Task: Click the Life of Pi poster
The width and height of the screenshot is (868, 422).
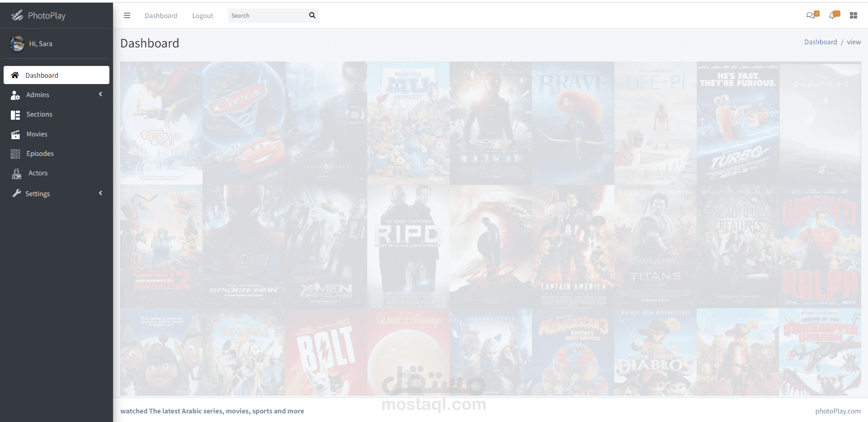Action: click(656, 123)
